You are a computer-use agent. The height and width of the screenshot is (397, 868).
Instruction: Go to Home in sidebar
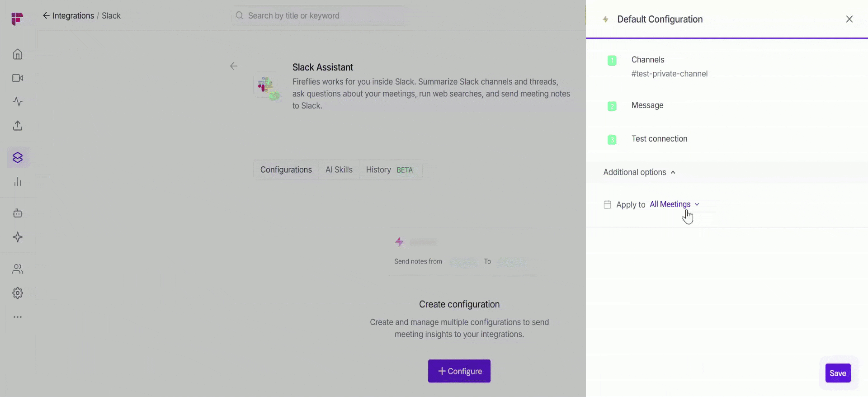click(x=18, y=54)
